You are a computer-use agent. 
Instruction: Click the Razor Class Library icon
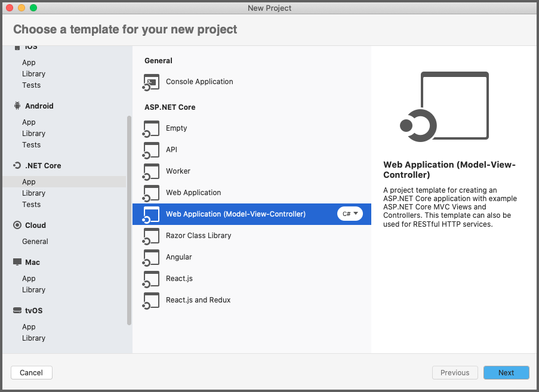pyautogui.click(x=151, y=236)
